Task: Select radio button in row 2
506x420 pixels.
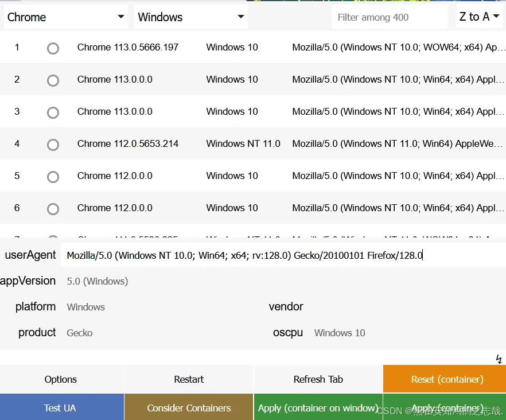Action: pos(53,80)
